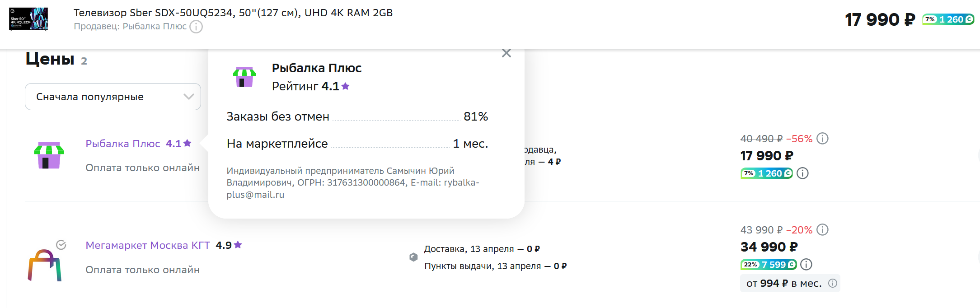The height and width of the screenshot is (308, 980).
Task: Click the 17 990 ₽ price in the header
Action: coord(880,19)
